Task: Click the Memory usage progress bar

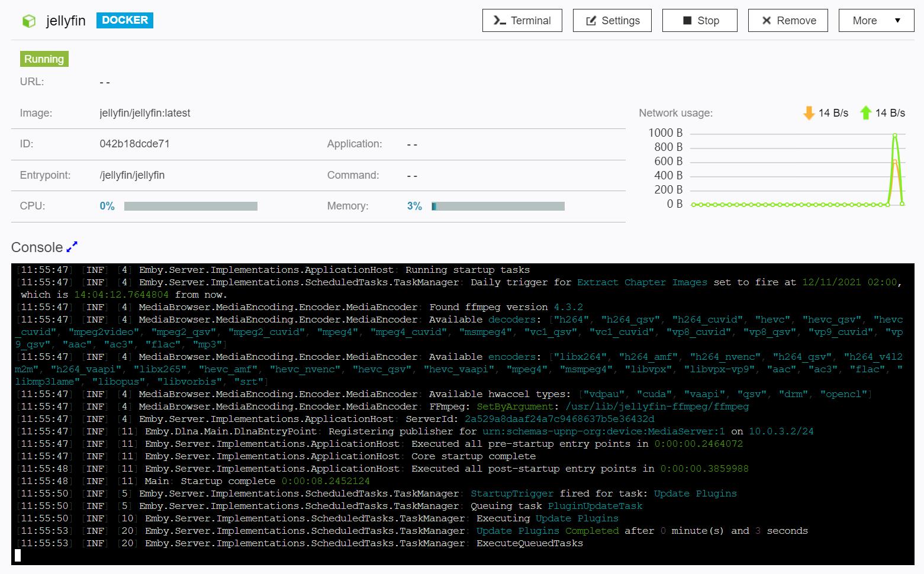Action: (498, 207)
